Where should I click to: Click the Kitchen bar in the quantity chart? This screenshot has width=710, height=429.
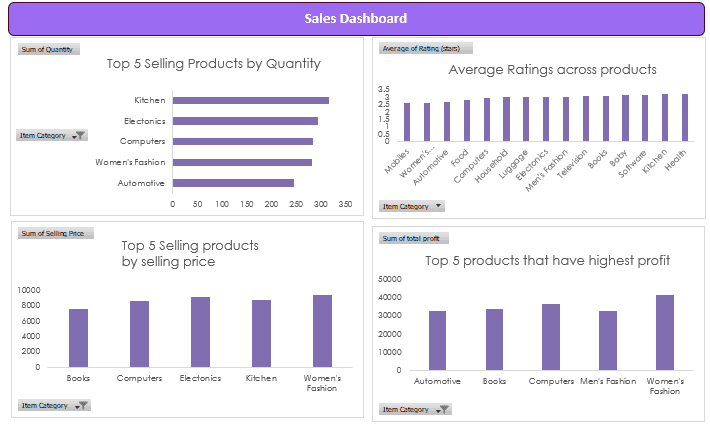tap(251, 100)
